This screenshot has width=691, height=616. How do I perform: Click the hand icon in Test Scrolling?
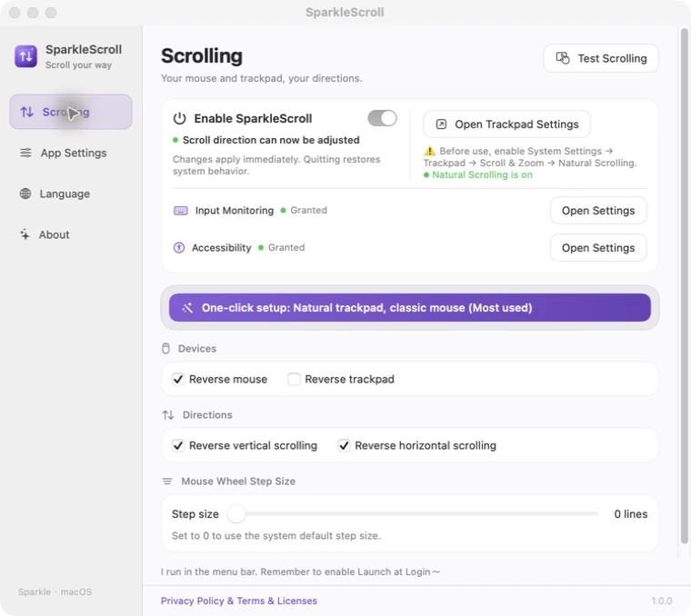point(563,58)
